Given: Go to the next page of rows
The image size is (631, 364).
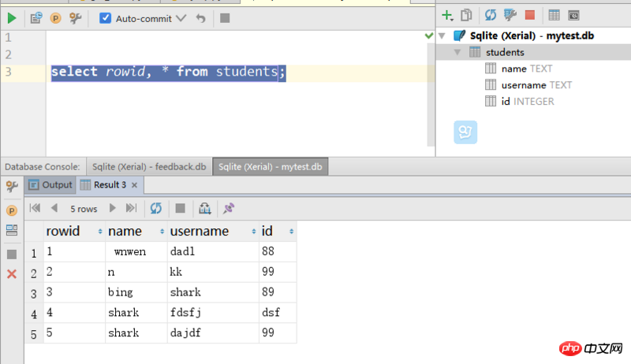Looking at the screenshot, I should [x=113, y=208].
